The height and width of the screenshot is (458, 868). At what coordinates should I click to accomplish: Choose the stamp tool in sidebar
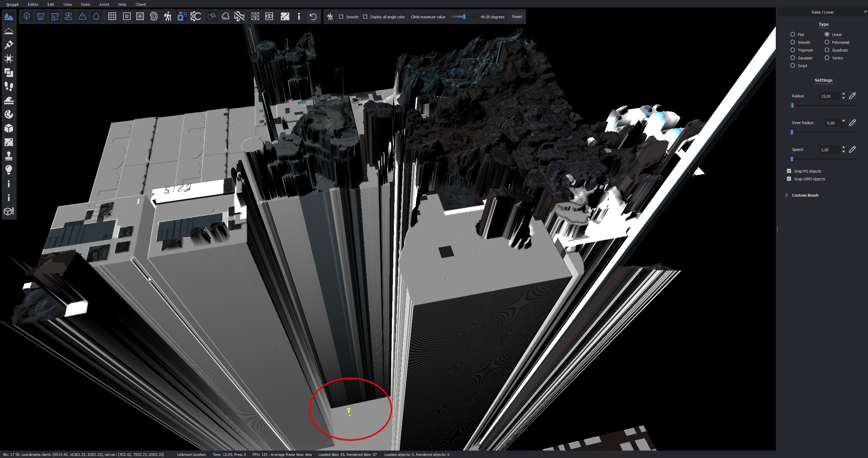tap(9, 156)
